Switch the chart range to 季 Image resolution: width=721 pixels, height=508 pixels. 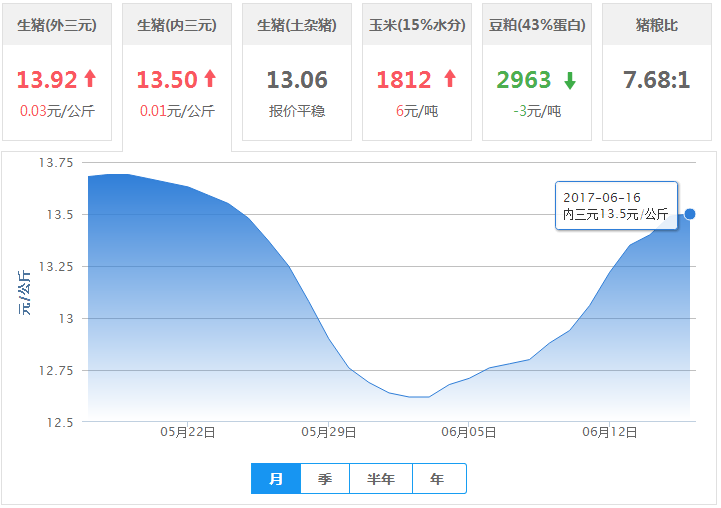(x=325, y=479)
